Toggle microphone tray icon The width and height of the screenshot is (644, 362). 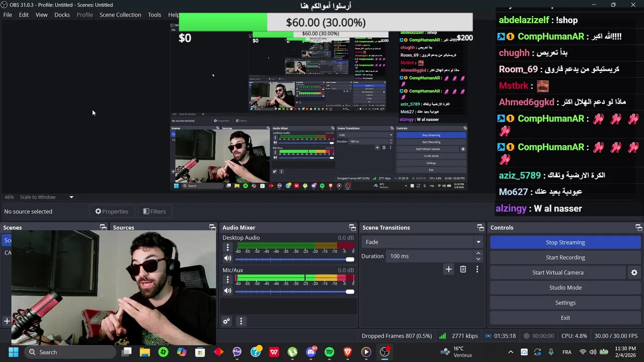point(551,352)
